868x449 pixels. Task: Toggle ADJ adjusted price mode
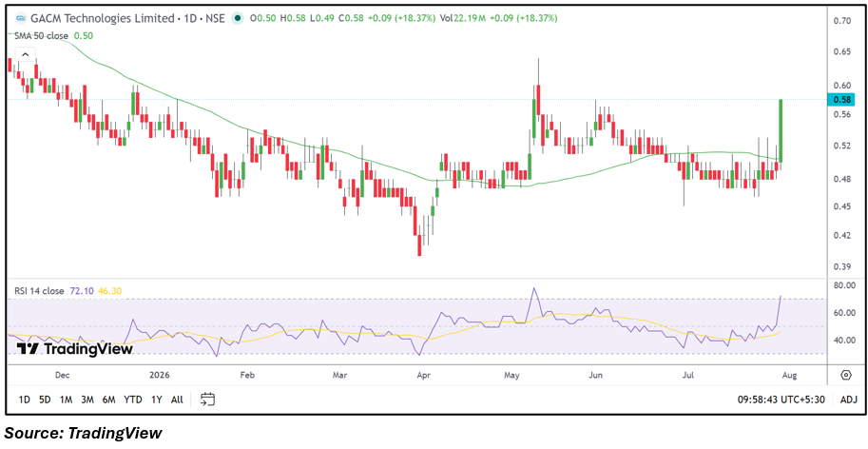pyautogui.click(x=848, y=400)
